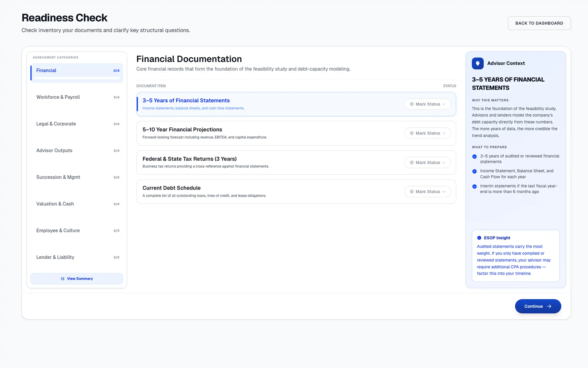The image size is (588, 368).
Task: Click grey status dot for Financial Projections row
Action: coord(412,133)
